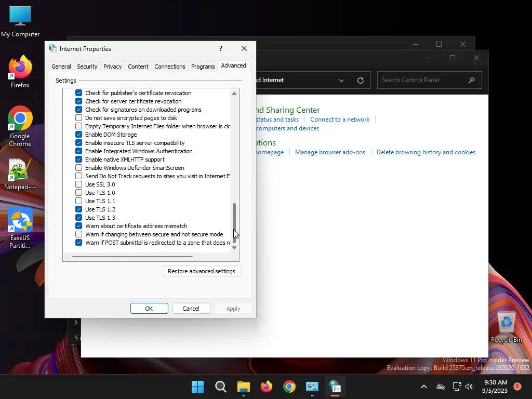Open My Computer desktop icon
This screenshot has height=399, width=532.
pos(20,21)
